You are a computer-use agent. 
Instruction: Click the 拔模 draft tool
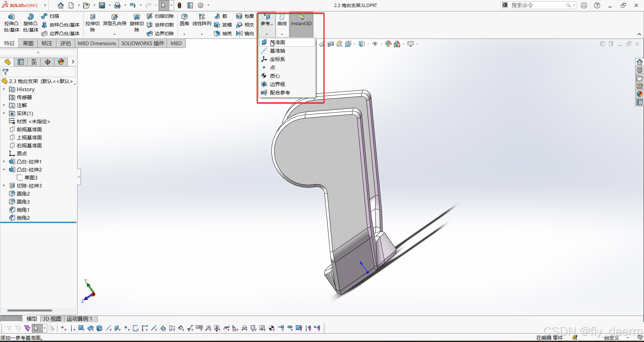[223, 25]
